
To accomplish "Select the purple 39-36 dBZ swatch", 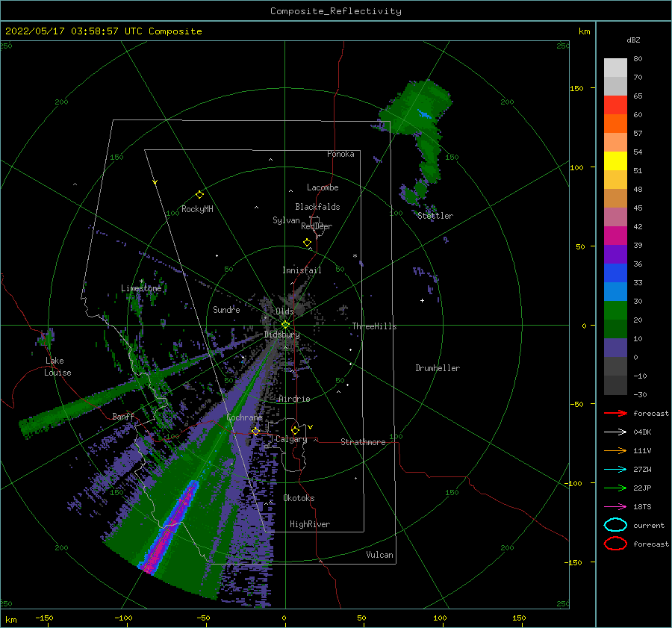I will tap(615, 255).
